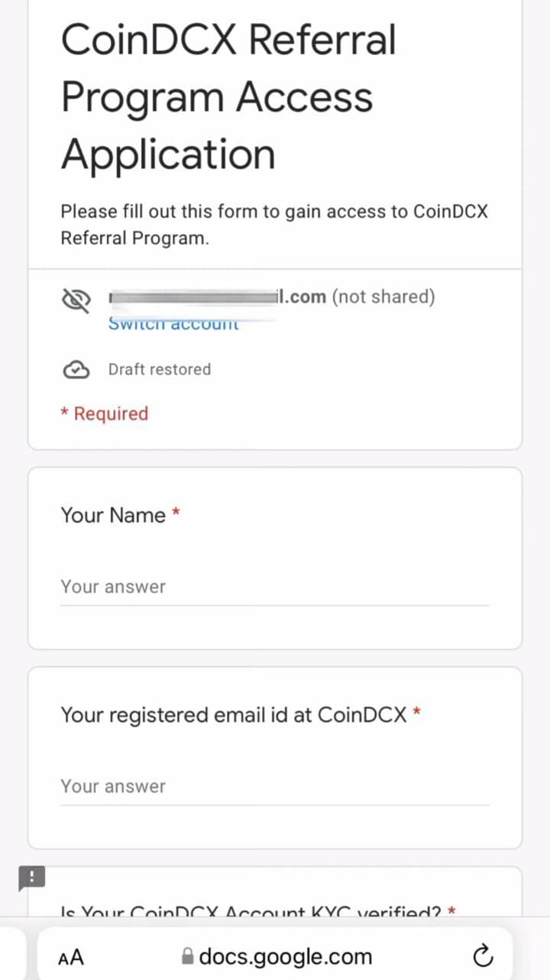Tap the docs.google.com address bar

point(284,956)
